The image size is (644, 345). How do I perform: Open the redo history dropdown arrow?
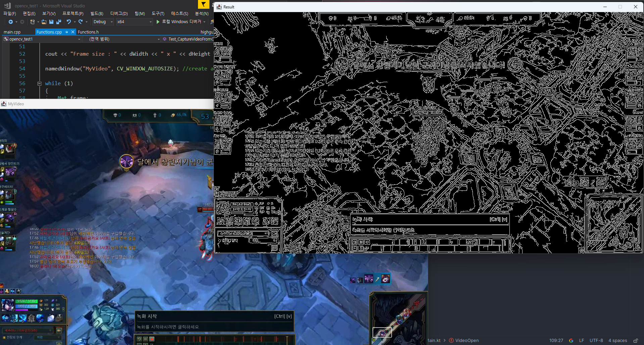87,22
